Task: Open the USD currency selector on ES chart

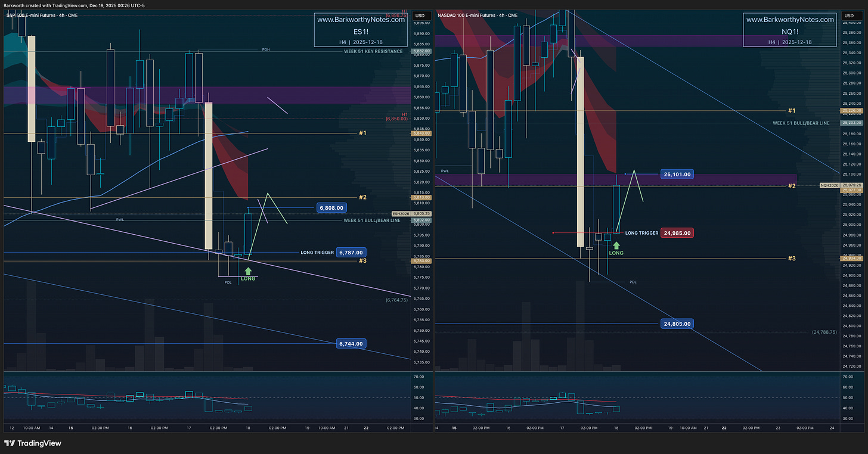Action: (420, 15)
